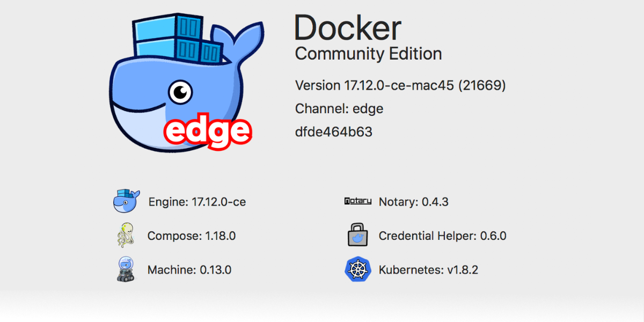This screenshot has width=644, height=322.
Task: Click the whale's eye in the logo
Action: coord(179,91)
